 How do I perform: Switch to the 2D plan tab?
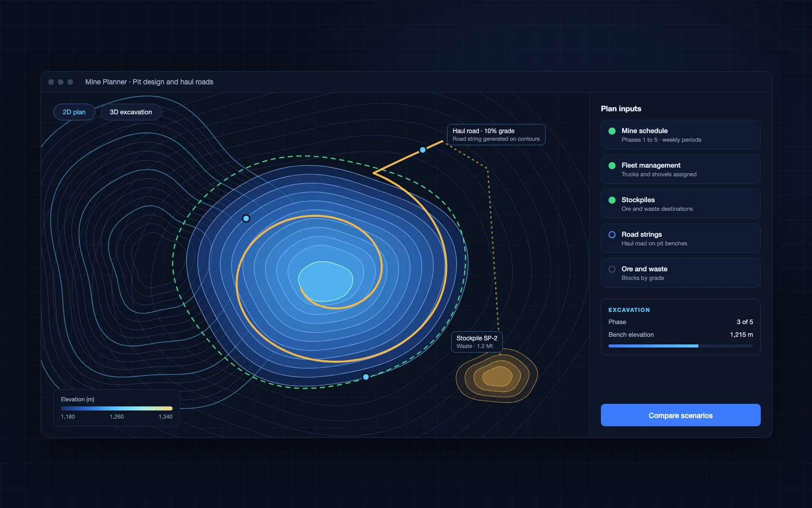pyautogui.click(x=74, y=112)
